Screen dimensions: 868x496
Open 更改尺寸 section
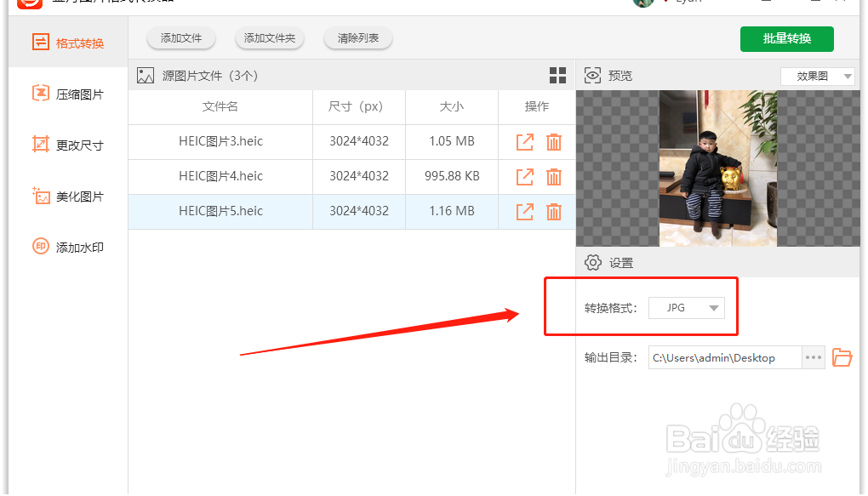(68, 145)
